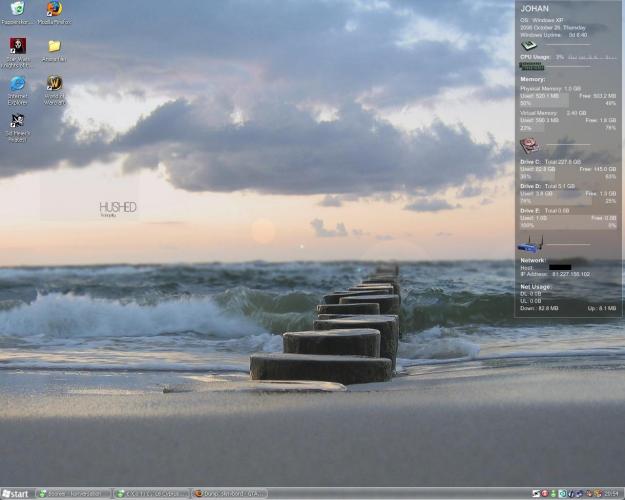The width and height of the screenshot is (625, 500).
Task: Click the Drive C usage bar
Action: click(x=568, y=172)
